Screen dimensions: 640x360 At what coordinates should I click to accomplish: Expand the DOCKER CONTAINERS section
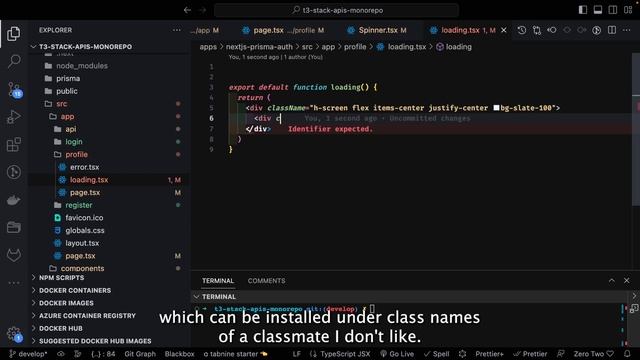pyautogui.click(x=75, y=290)
